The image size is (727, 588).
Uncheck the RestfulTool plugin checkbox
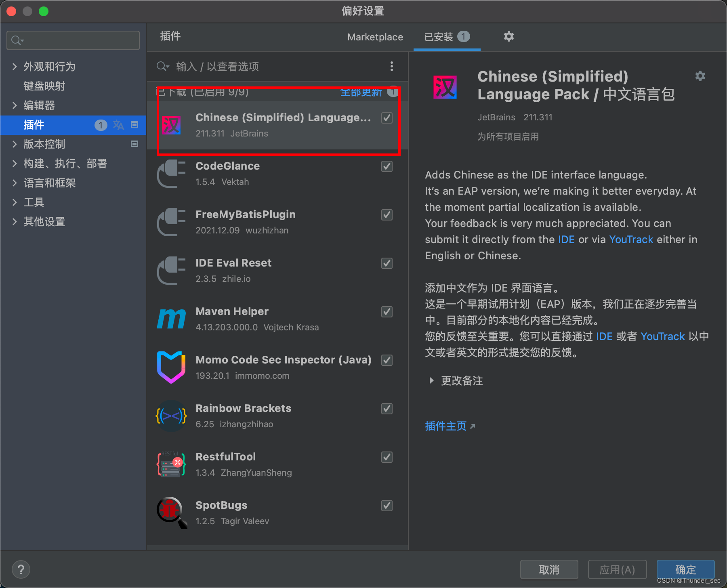click(x=387, y=457)
